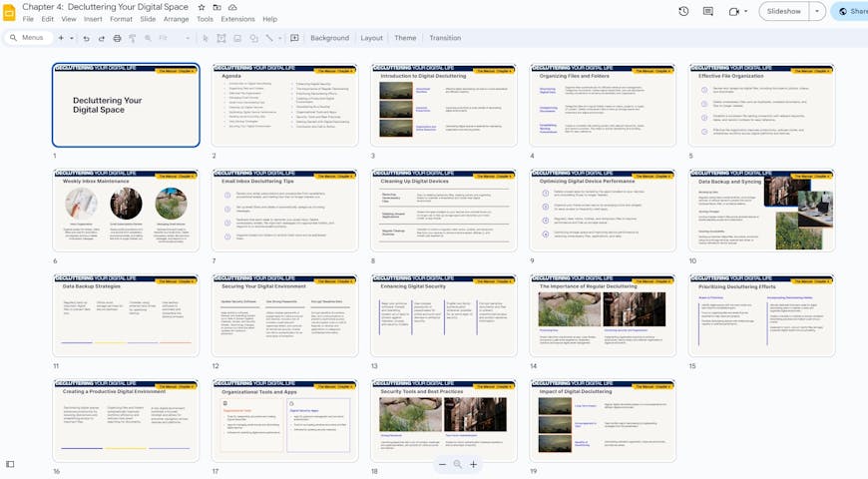The width and height of the screenshot is (868, 479).
Task: Open the Arrange menu
Action: 176,19
